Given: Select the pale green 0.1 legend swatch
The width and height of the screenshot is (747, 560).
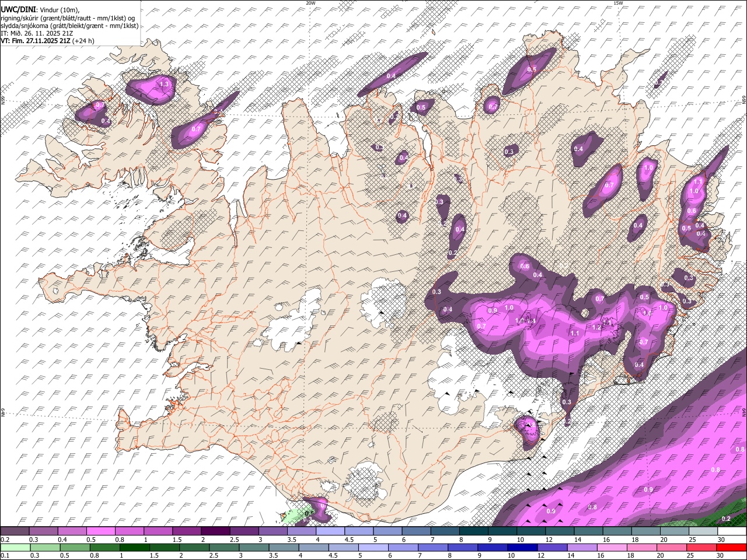Looking at the screenshot, I should point(15,548).
